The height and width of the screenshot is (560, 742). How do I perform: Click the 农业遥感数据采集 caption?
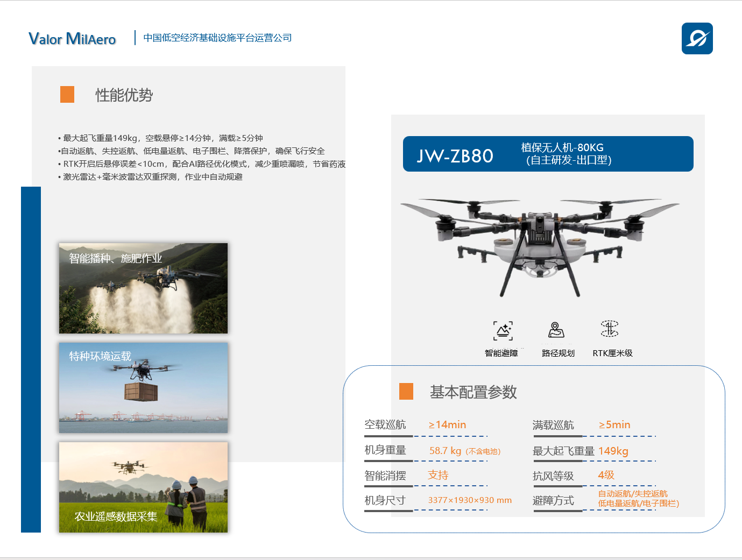116,516
